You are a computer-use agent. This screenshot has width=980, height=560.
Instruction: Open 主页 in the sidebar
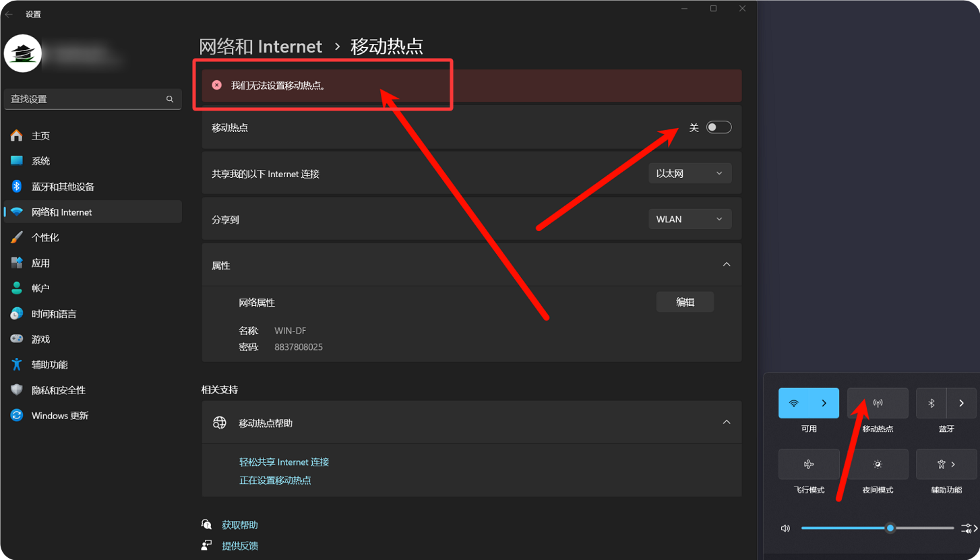93,135
